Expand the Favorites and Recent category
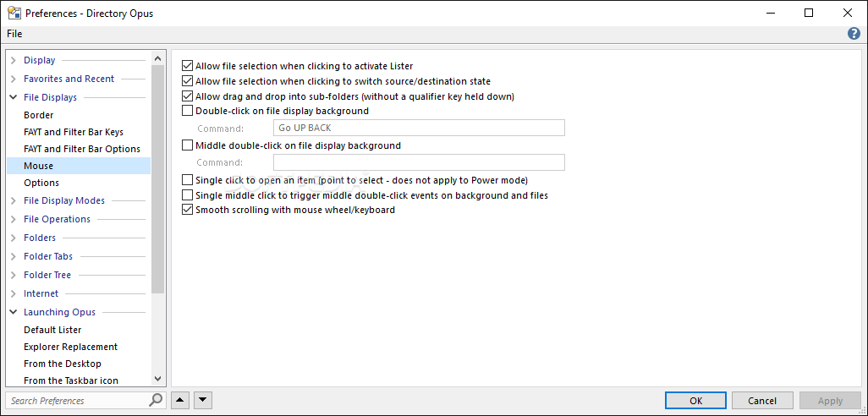The height and width of the screenshot is (416, 868). tap(14, 79)
